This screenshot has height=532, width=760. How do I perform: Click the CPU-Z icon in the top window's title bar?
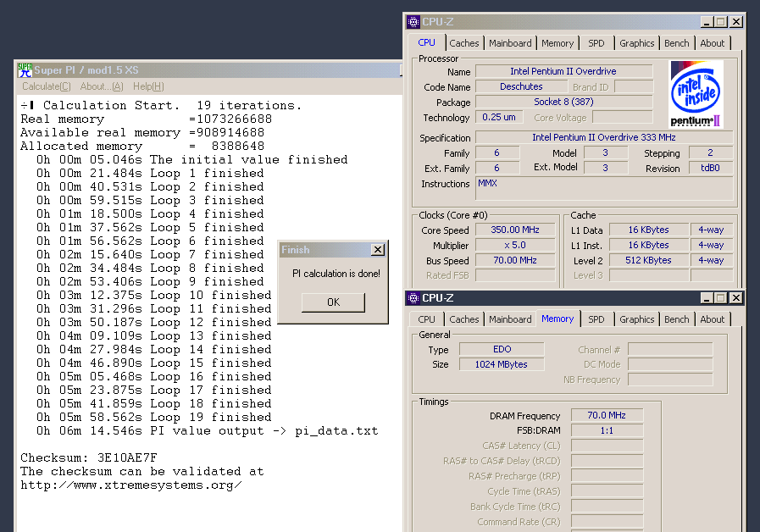point(413,22)
